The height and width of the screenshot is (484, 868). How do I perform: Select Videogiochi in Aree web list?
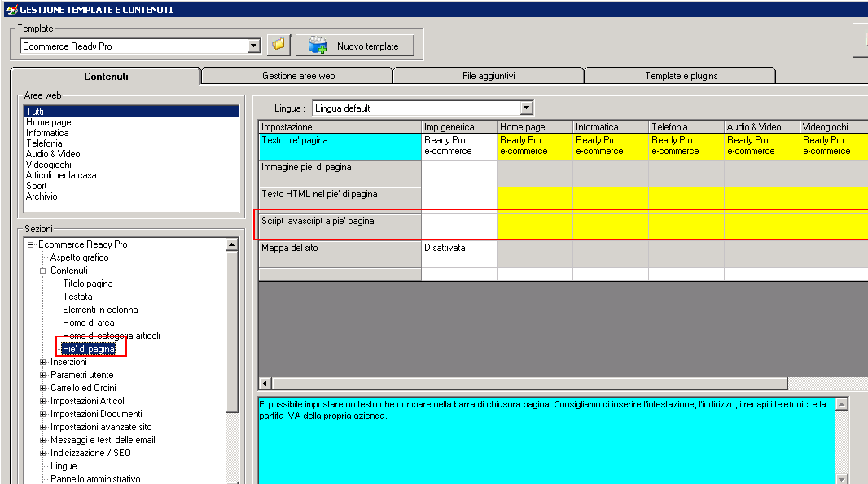pos(48,165)
